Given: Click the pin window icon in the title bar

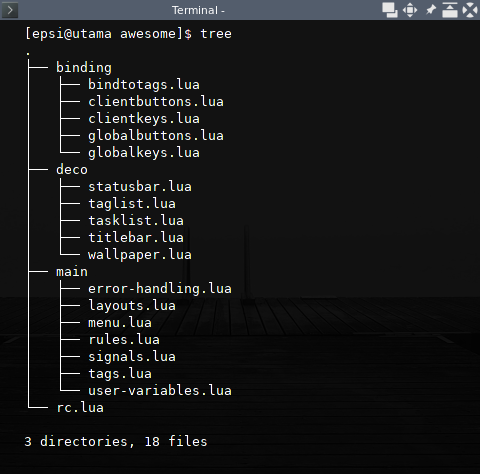Looking at the screenshot, I should pos(431,10).
